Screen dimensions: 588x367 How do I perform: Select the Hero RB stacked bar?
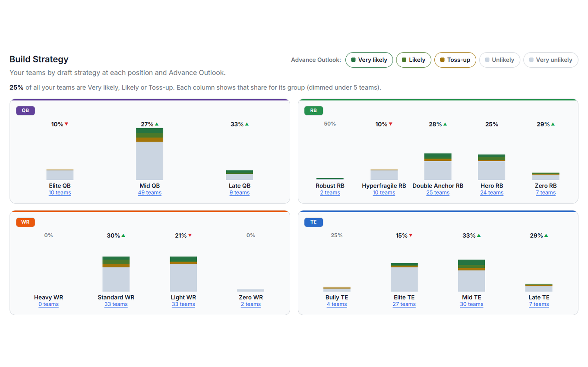pos(492,167)
